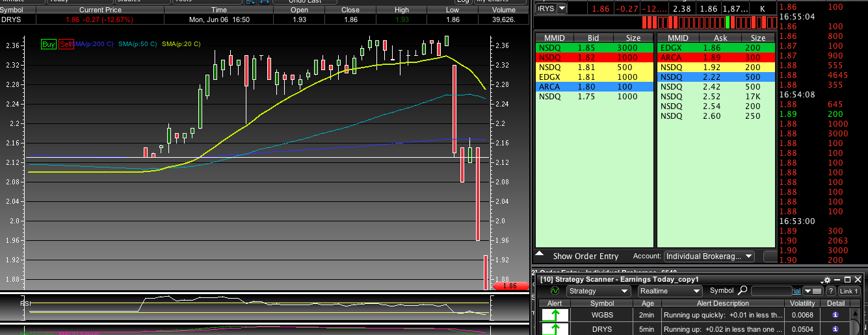
Task: View detail info icon for DRYS alert
Action: 835,329
